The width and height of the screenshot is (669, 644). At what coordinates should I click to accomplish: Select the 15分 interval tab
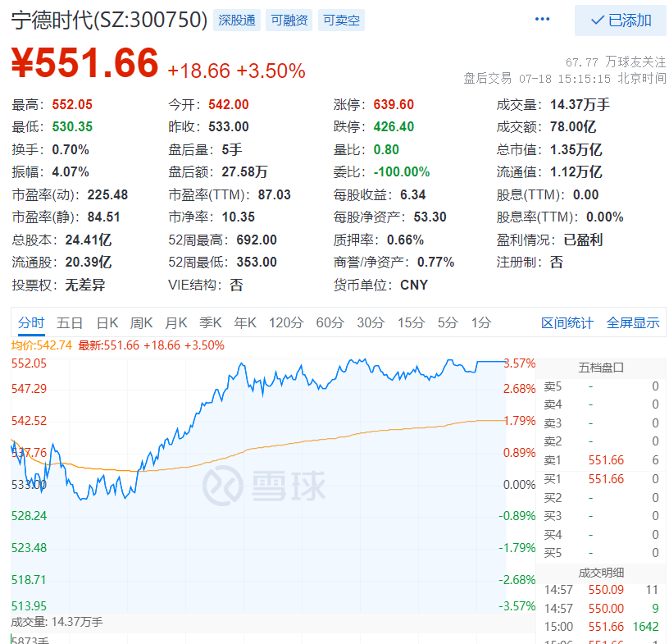pyautogui.click(x=411, y=322)
